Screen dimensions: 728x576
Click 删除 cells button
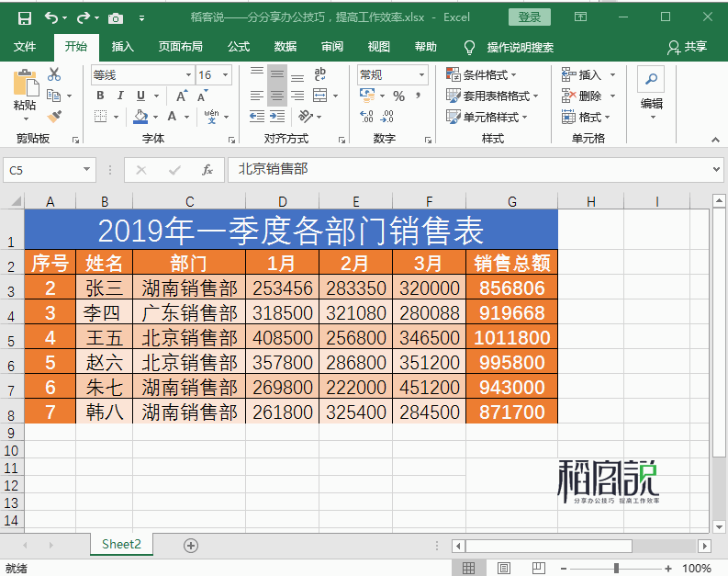click(582, 96)
